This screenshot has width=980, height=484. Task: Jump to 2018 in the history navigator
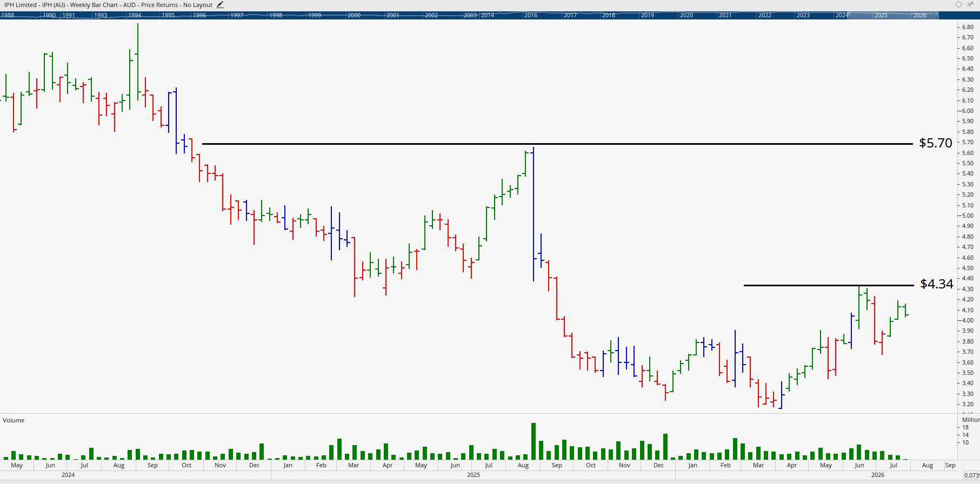click(609, 15)
